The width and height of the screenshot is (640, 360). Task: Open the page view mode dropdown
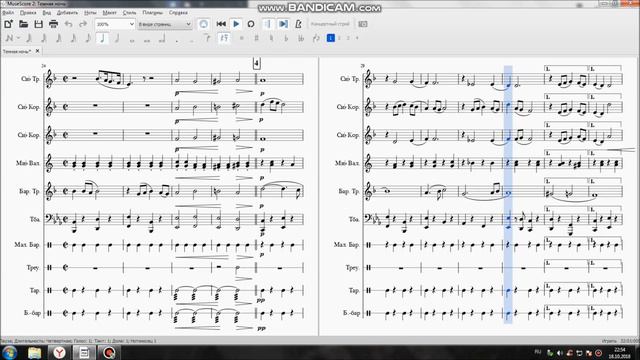164,24
